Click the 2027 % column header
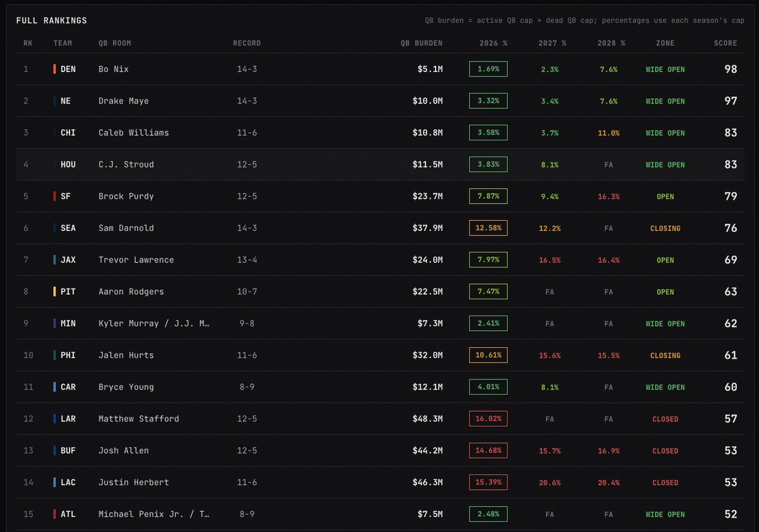The height and width of the screenshot is (532, 759). (x=552, y=43)
